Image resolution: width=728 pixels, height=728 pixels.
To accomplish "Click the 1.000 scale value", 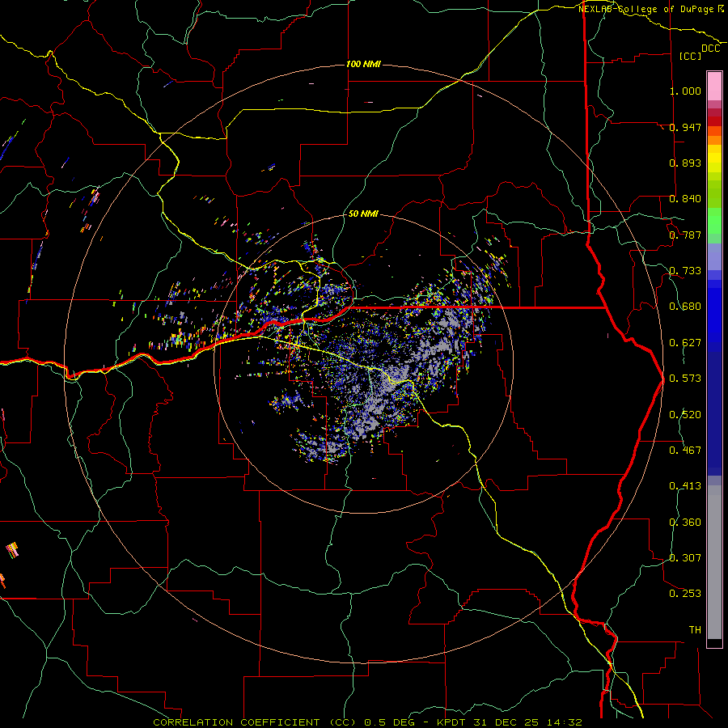I will (685, 91).
